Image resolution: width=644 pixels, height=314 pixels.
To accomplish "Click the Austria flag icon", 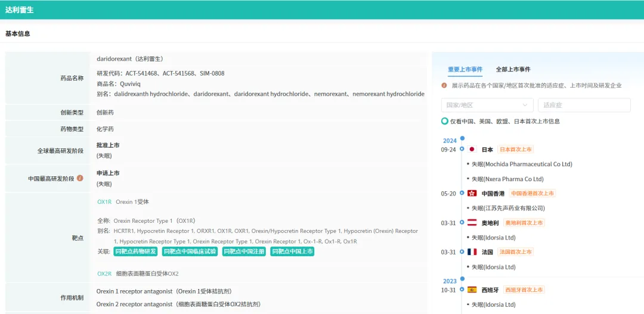I will click(472, 223).
